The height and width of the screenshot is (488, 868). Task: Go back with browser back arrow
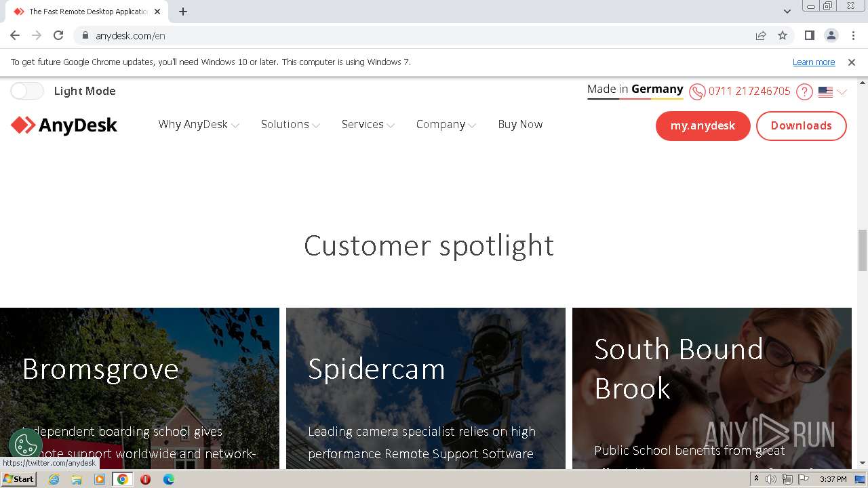click(15, 35)
